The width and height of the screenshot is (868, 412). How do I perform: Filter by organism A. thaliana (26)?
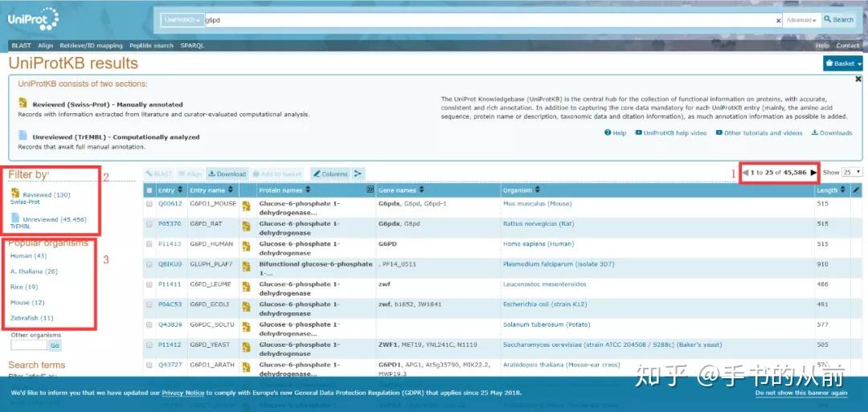click(x=34, y=271)
